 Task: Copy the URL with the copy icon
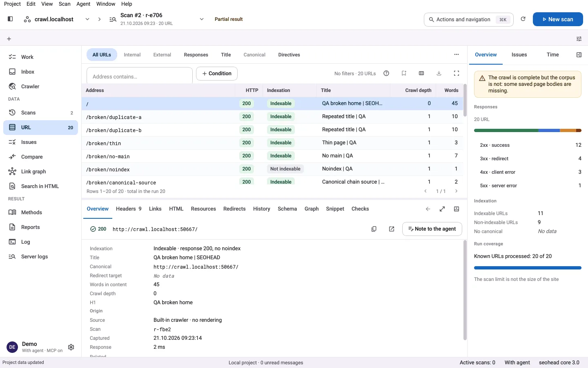[374, 229]
